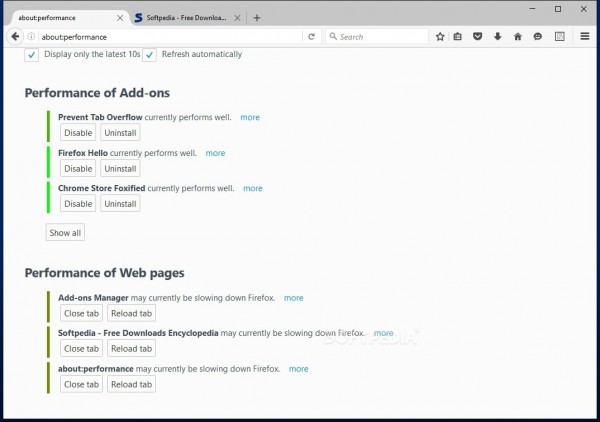Click Show all add-ons button

pyautogui.click(x=65, y=233)
